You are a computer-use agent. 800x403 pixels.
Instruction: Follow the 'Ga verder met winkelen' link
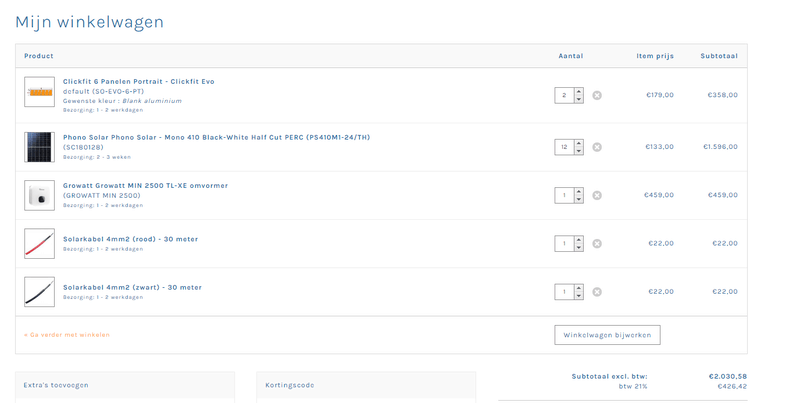(x=67, y=335)
